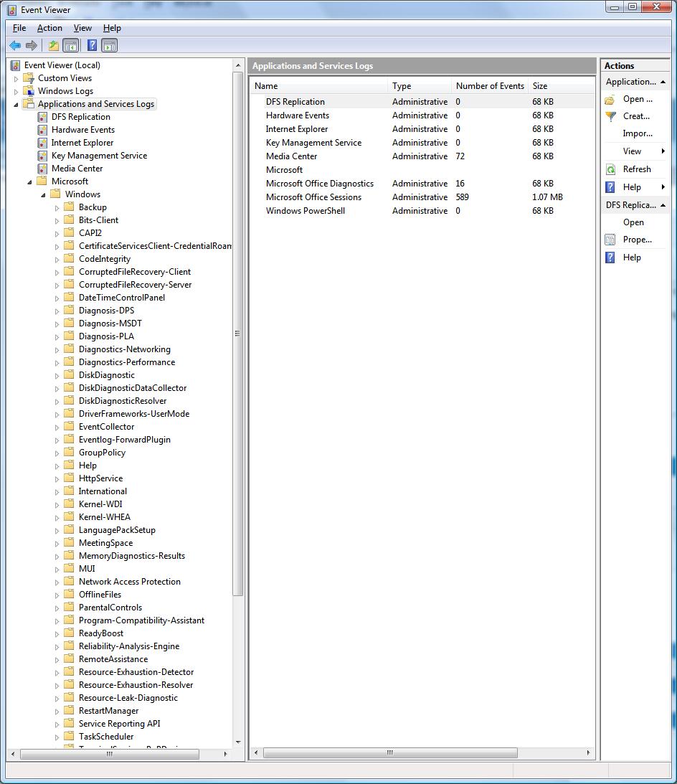Click the GroupPolicy folder icon

pyautogui.click(x=70, y=453)
